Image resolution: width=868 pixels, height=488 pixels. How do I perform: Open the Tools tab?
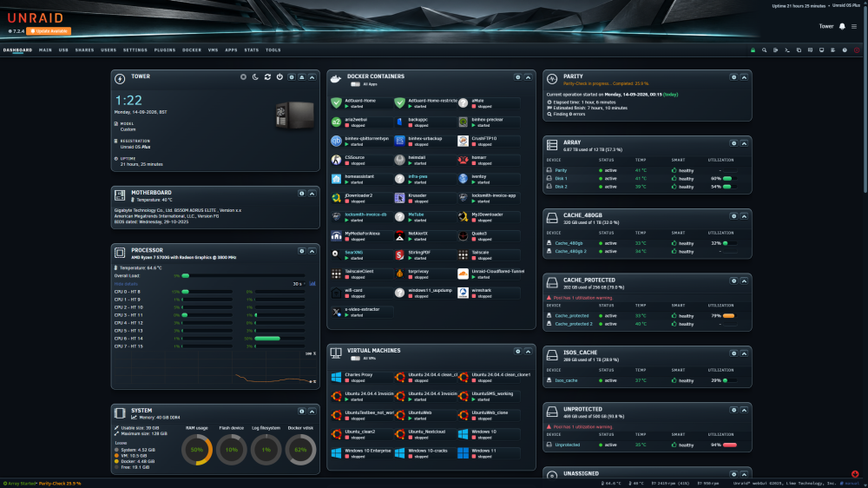[273, 49]
